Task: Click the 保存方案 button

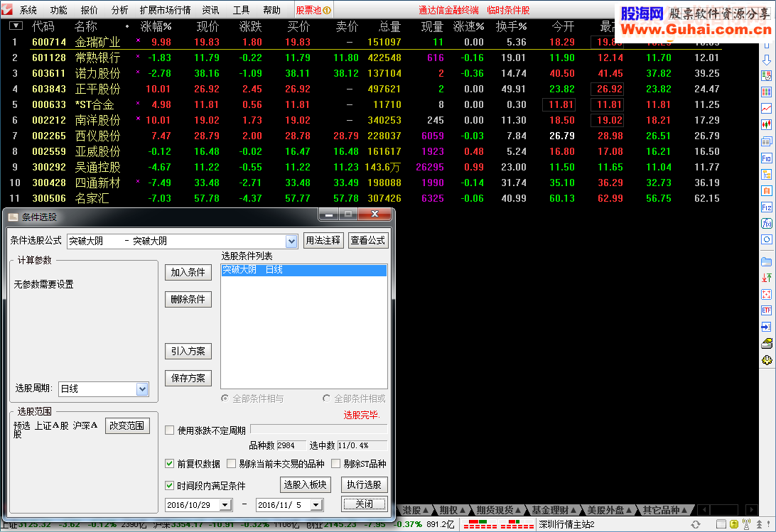Action: [188, 378]
